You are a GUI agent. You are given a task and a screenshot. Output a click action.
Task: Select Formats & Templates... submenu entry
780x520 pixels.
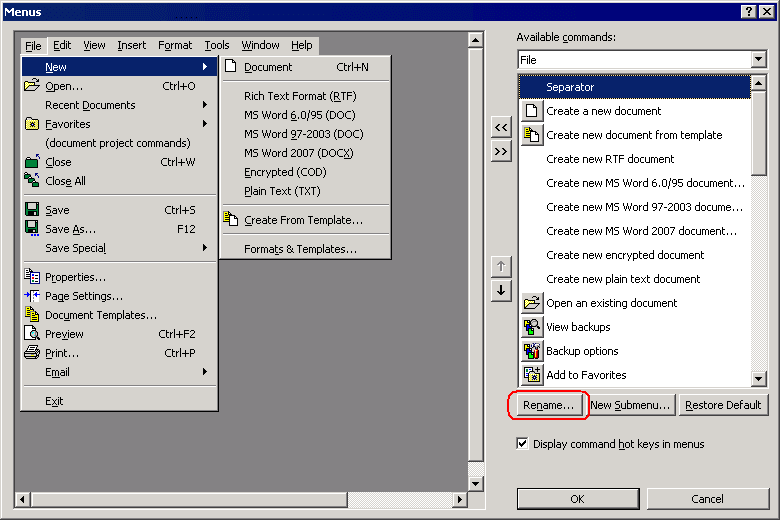point(305,249)
